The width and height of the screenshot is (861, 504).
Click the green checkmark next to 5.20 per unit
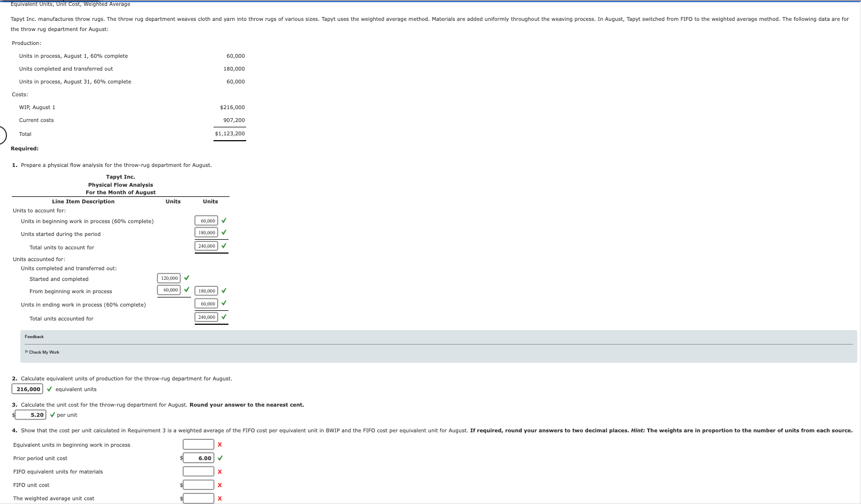click(52, 415)
